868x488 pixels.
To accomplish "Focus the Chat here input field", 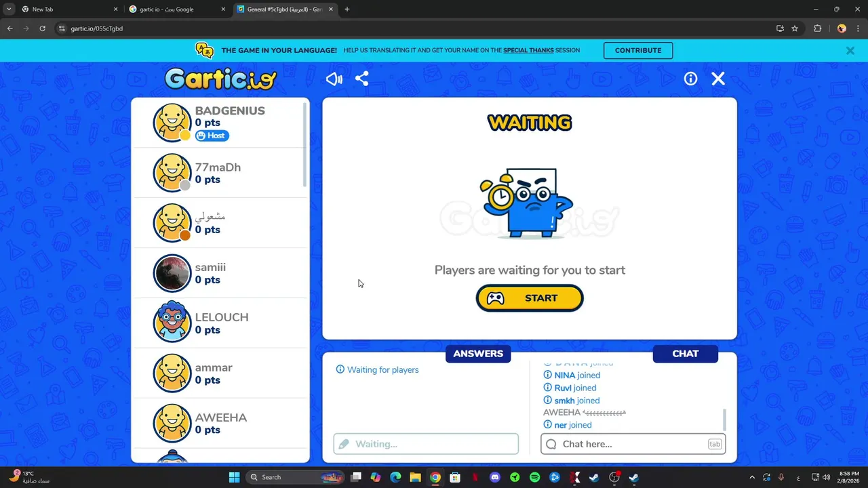I will pyautogui.click(x=633, y=444).
